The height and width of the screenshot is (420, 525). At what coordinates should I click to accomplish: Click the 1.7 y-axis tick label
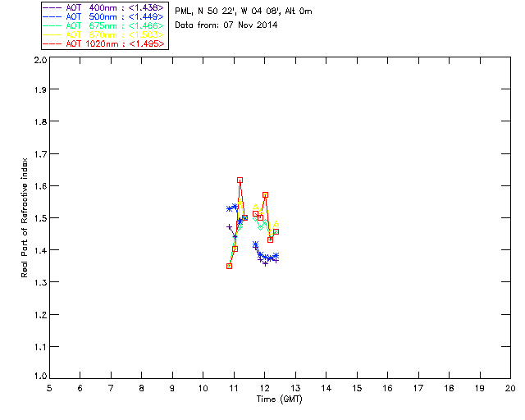pos(40,154)
